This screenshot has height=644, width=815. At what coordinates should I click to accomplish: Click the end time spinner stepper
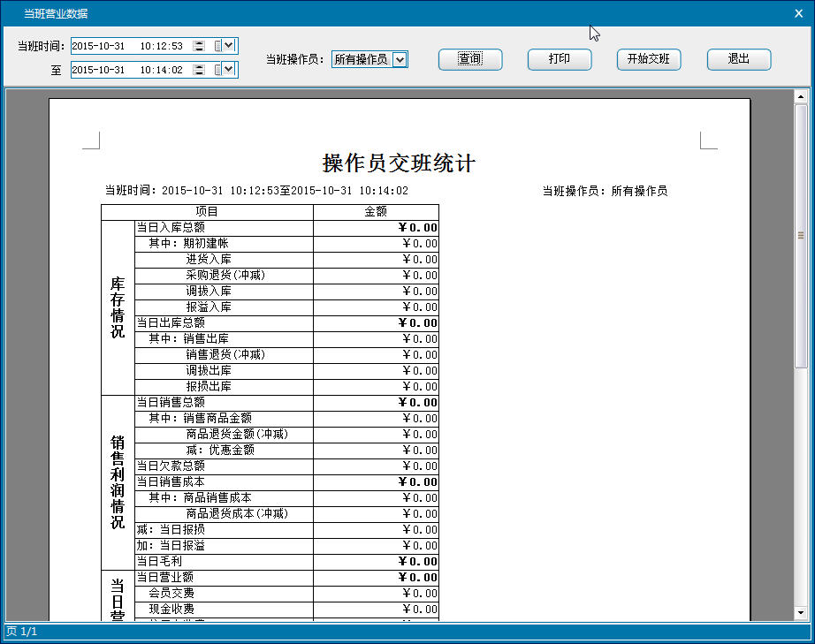tap(199, 70)
